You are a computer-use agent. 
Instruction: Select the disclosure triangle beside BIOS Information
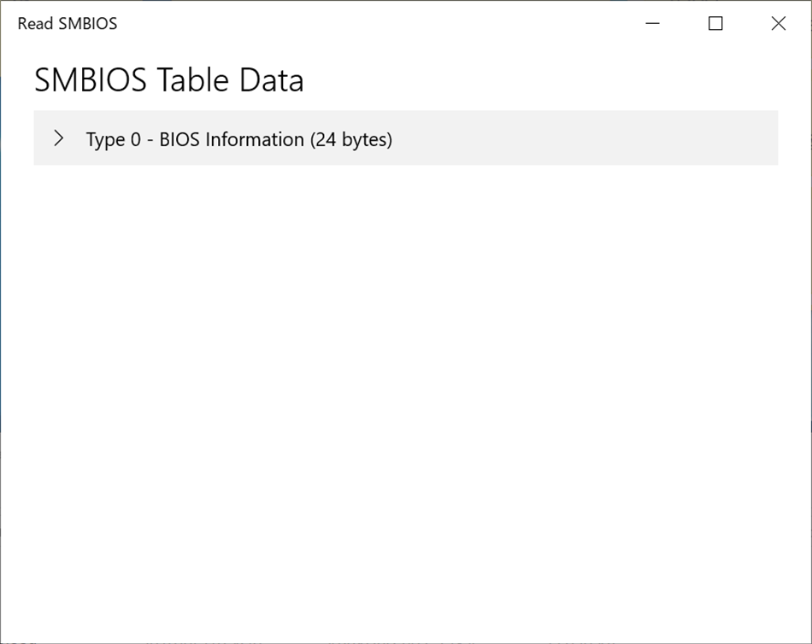coord(59,138)
